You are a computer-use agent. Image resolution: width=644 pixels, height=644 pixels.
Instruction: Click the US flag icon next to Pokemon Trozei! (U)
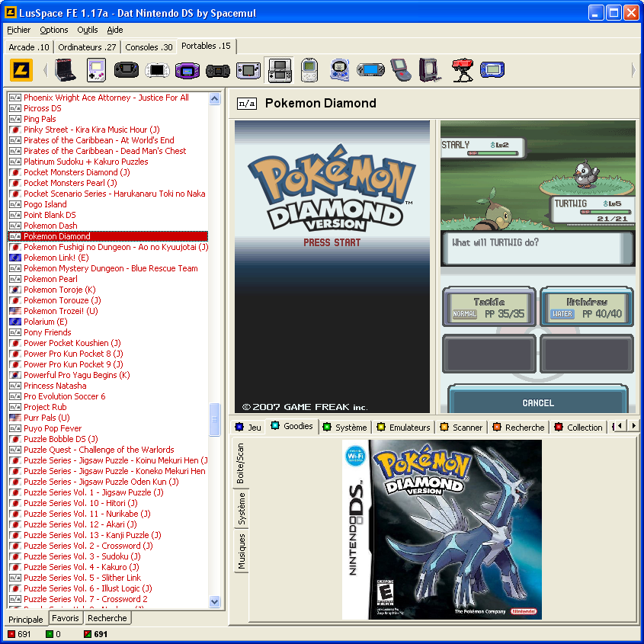pyautogui.click(x=15, y=311)
